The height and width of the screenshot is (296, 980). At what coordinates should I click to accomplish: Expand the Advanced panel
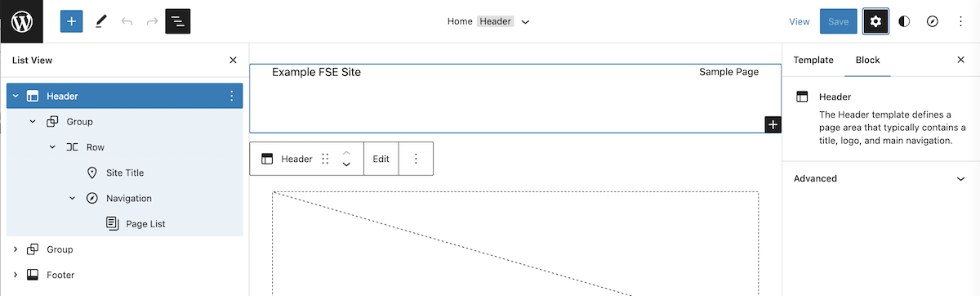(x=881, y=178)
